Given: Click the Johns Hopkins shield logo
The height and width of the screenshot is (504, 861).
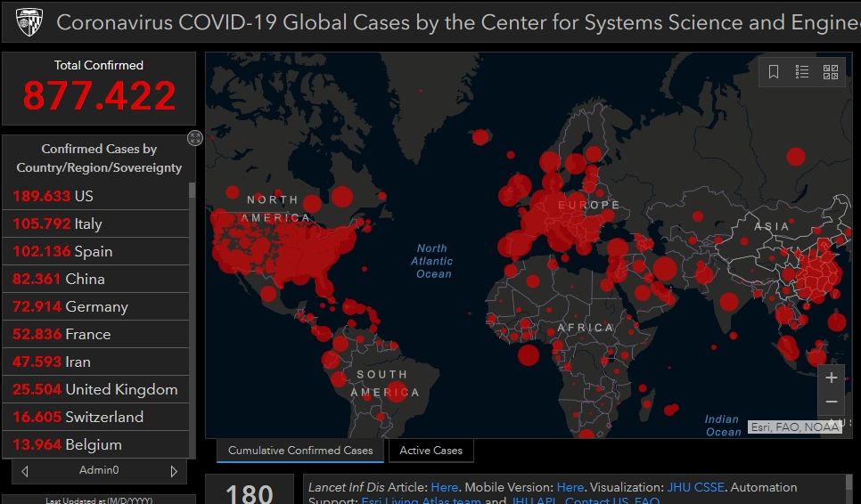Looking at the screenshot, I should pyautogui.click(x=29, y=21).
